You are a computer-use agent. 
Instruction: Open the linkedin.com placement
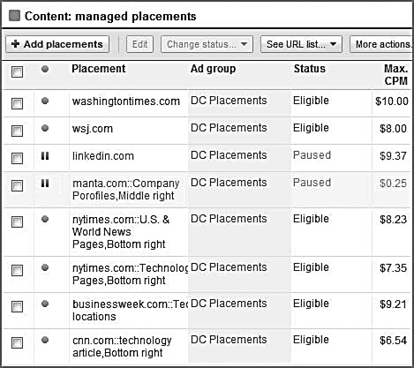tap(103, 156)
